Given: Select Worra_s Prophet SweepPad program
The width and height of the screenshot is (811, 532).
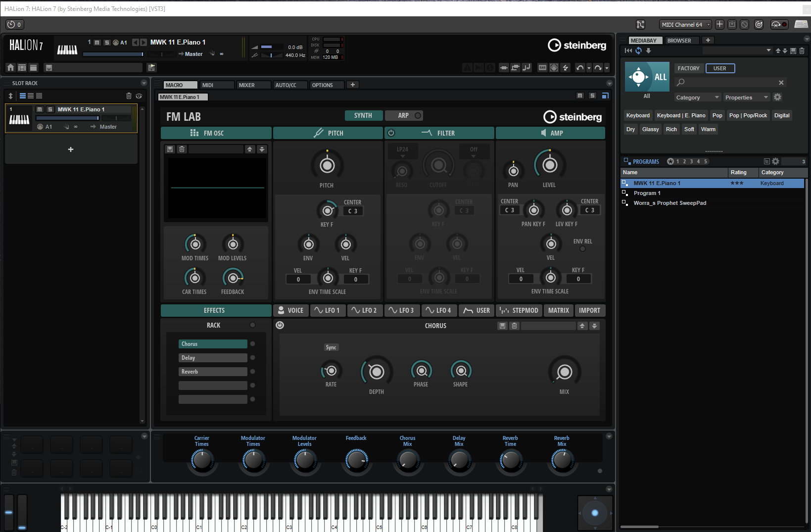Looking at the screenshot, I should point(669,203).
